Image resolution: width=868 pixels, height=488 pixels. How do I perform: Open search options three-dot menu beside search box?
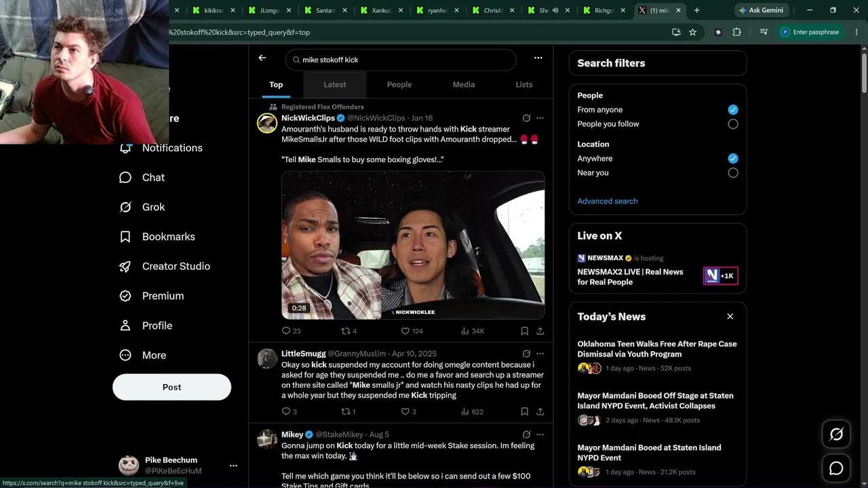pos(538,58)
